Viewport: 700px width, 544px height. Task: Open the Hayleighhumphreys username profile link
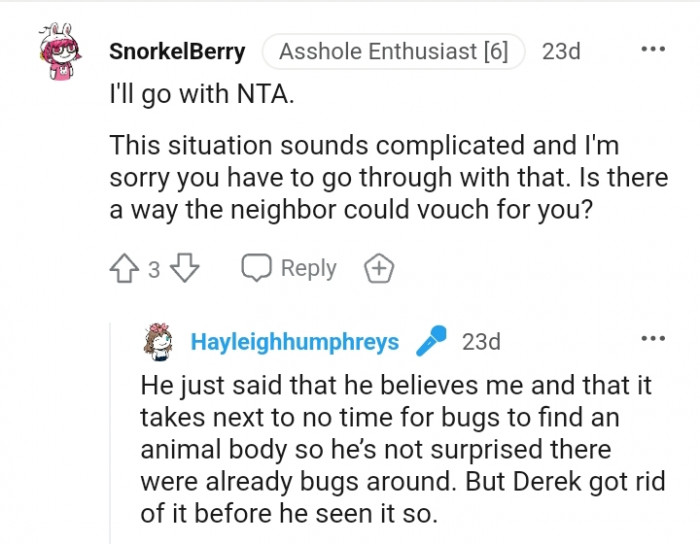click(294, 342)
